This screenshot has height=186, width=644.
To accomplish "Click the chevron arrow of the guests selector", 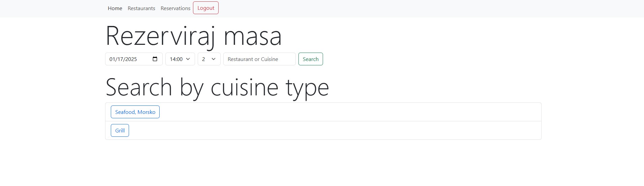I will [214, 59].
